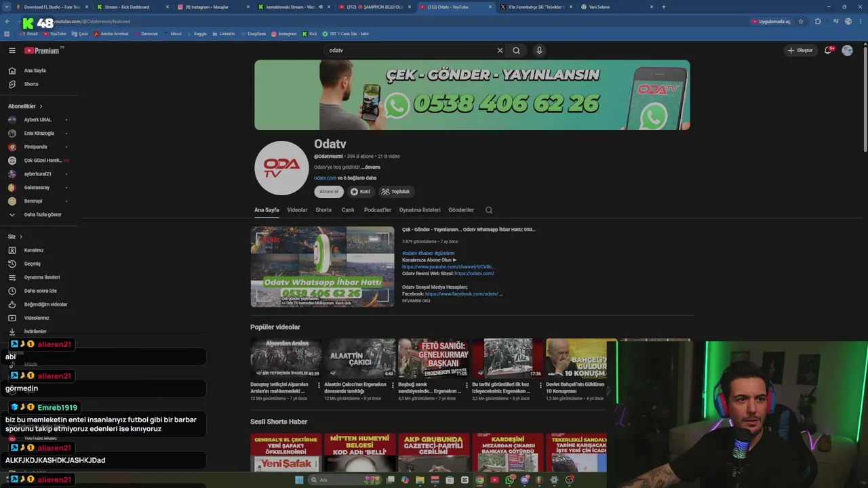Open the Chrome tab search dropdown
868x488 pixels.
(7, 7)
